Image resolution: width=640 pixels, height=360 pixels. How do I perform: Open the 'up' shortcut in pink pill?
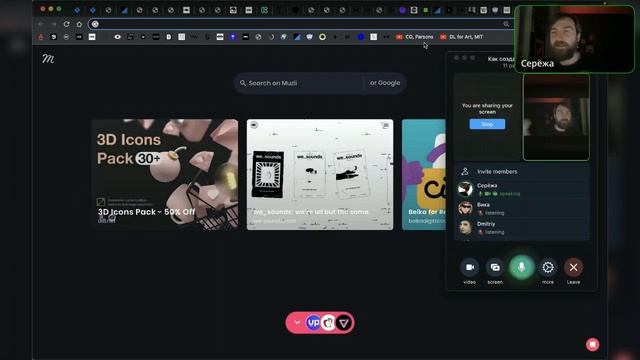tap(313, 322)
